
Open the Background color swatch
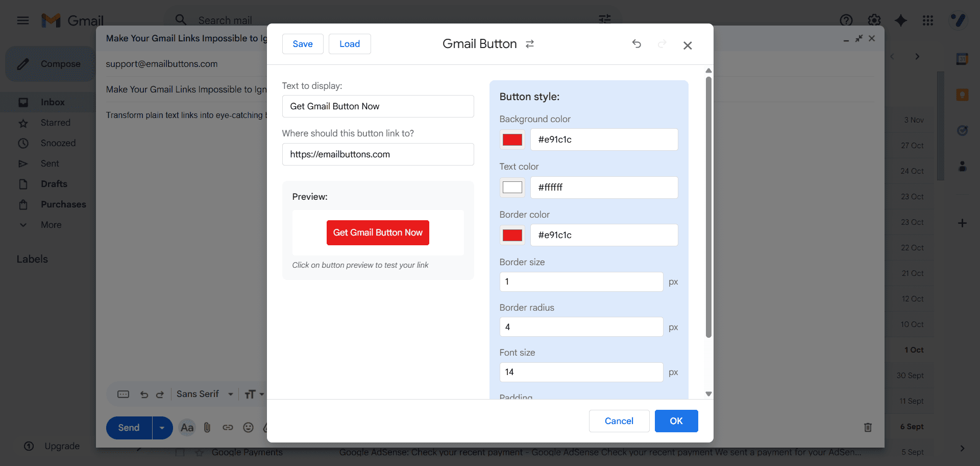pos(512,139)
